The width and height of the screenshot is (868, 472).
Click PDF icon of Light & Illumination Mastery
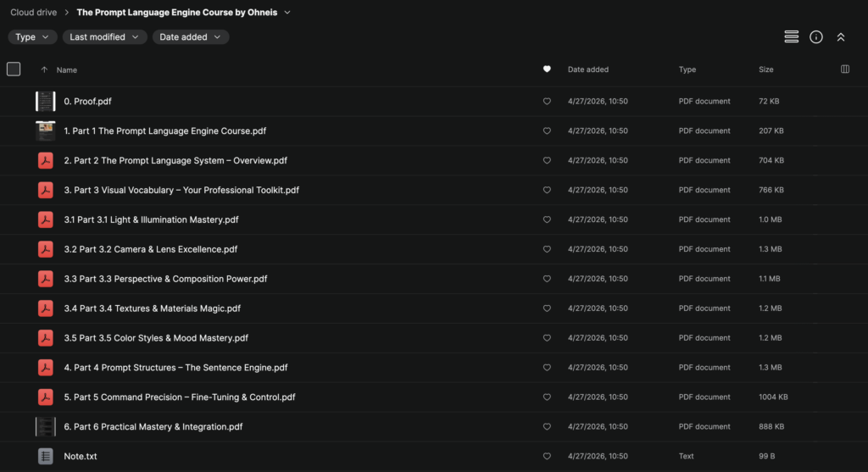(45, 219)
